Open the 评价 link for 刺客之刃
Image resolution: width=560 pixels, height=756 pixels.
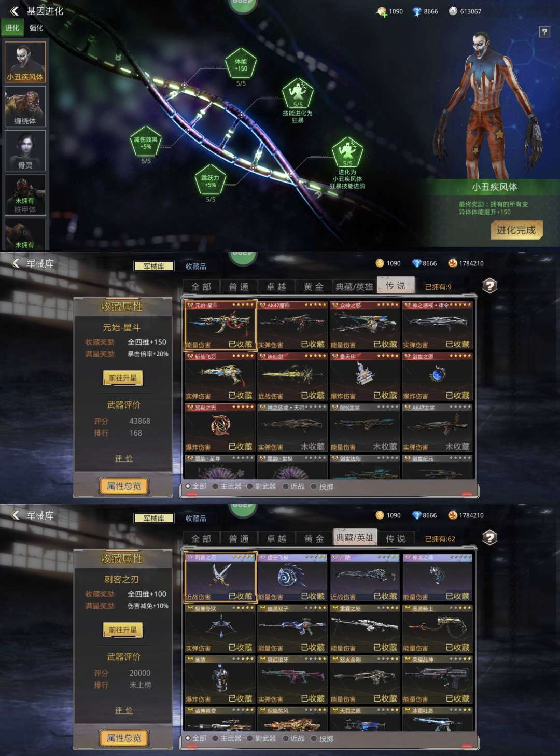click(123, 710)
